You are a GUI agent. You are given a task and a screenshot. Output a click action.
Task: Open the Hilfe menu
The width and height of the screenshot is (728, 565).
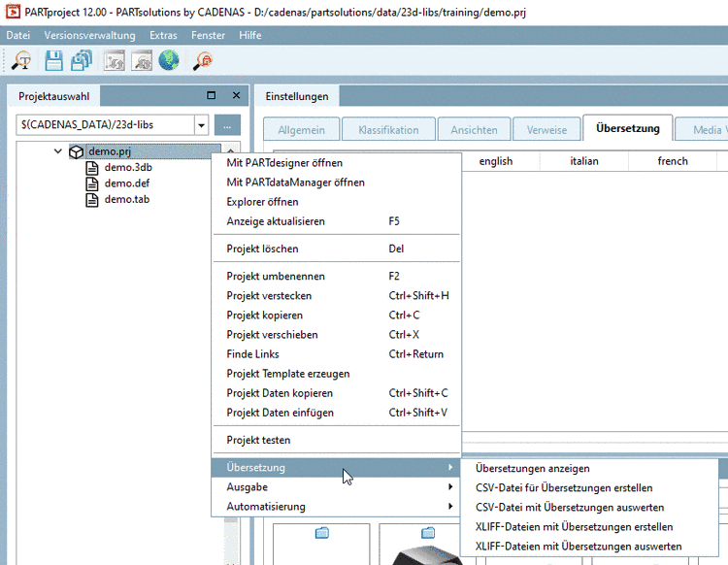pos(250,35)
